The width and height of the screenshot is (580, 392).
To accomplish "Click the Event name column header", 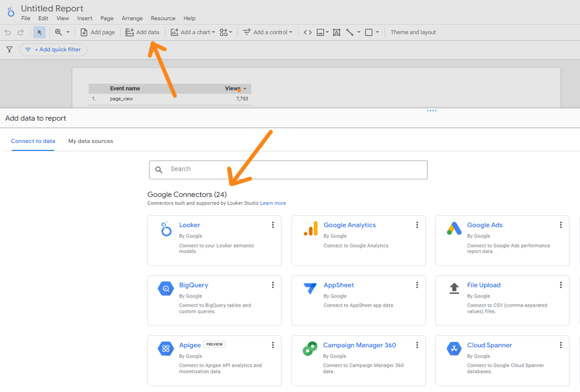I will coord(125,88).
